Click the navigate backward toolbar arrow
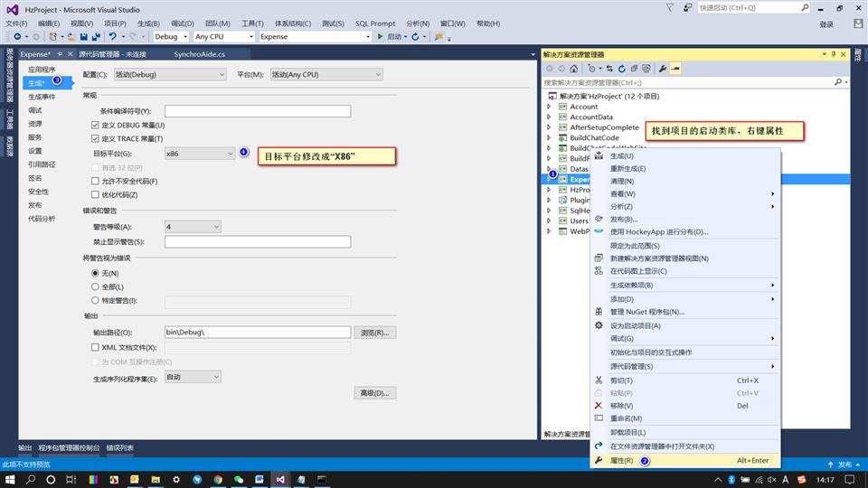868x488 pixels. pos(17,36)
